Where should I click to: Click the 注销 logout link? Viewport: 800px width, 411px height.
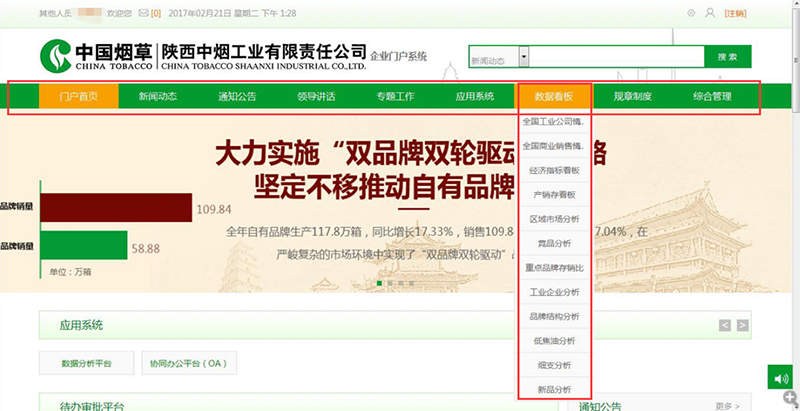click(x=735, y=14)
